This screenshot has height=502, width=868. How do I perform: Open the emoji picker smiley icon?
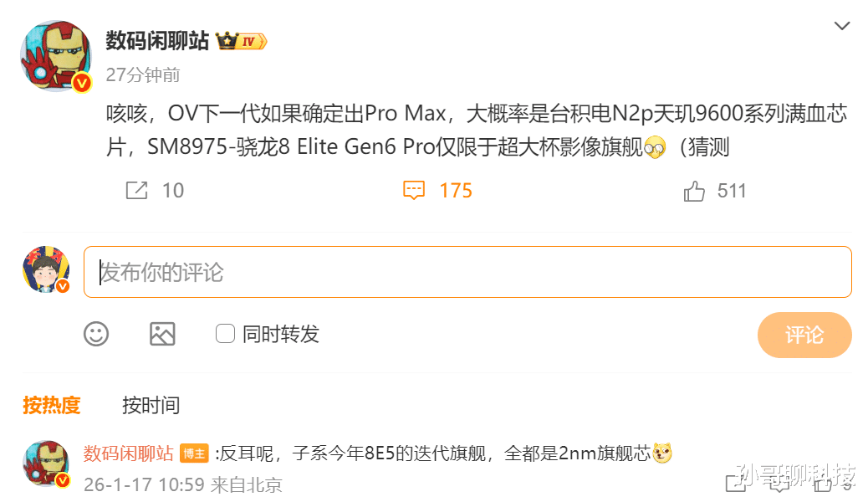coord(96,334)
